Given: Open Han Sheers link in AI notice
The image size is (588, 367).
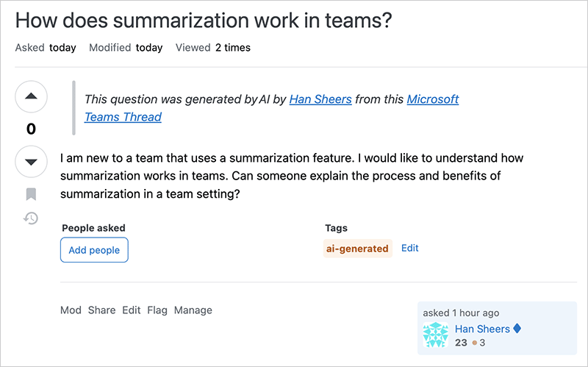Looking at the screenshot, I should [x=320, y=99].
